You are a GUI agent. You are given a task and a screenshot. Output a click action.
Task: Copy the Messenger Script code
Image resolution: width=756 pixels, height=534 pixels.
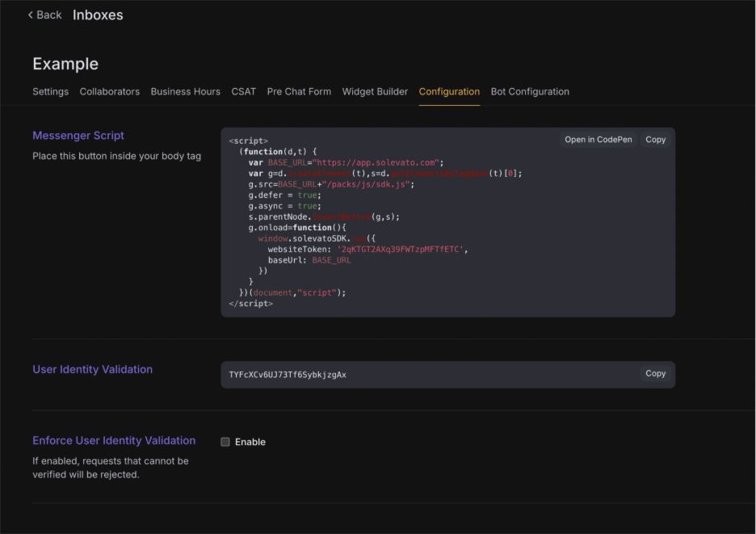[655, 140]
